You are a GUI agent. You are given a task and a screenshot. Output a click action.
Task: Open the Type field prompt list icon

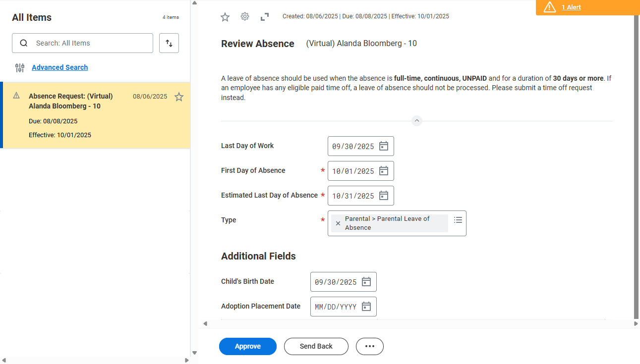click(458, 219)
